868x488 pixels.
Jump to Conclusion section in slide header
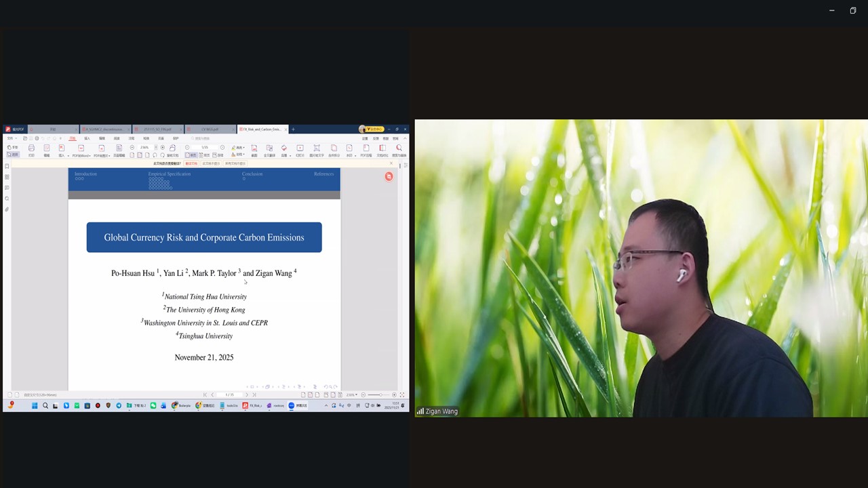(x=252, y=174)
